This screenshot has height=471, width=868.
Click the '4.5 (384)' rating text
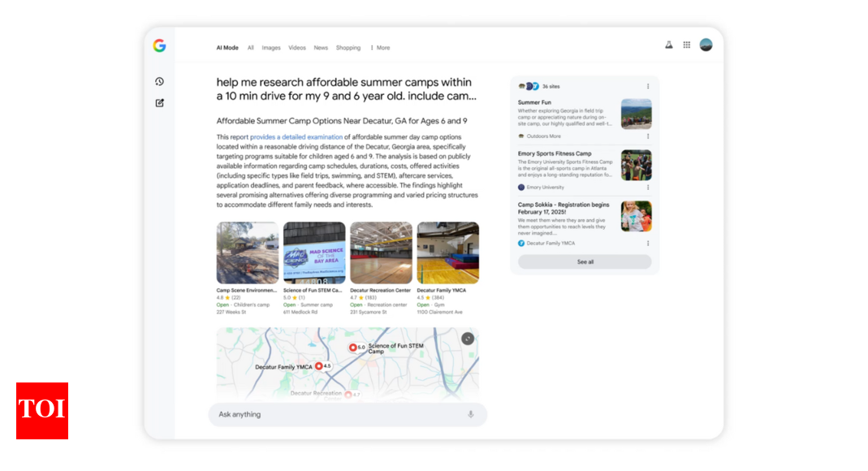coord(430,298)
